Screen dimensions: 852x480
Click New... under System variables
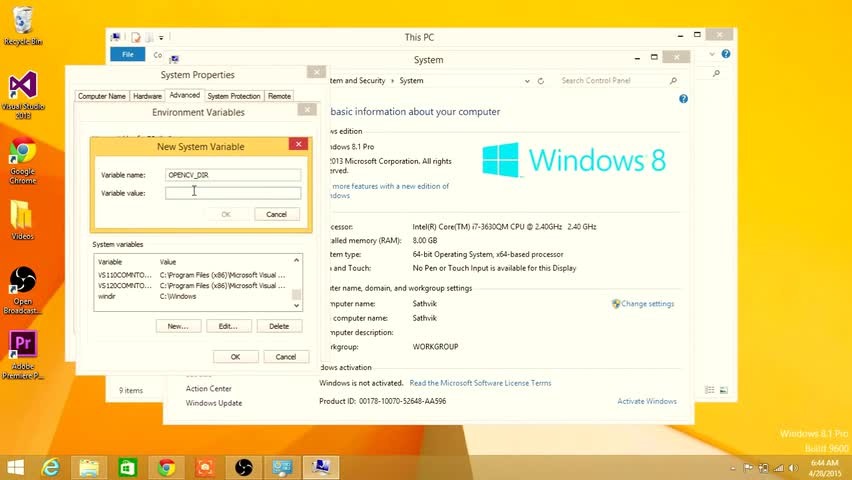coord(178,326)
